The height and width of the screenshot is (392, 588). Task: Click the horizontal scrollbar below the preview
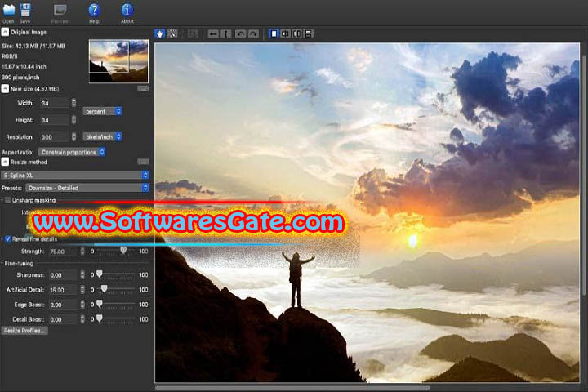pos(292,387)
